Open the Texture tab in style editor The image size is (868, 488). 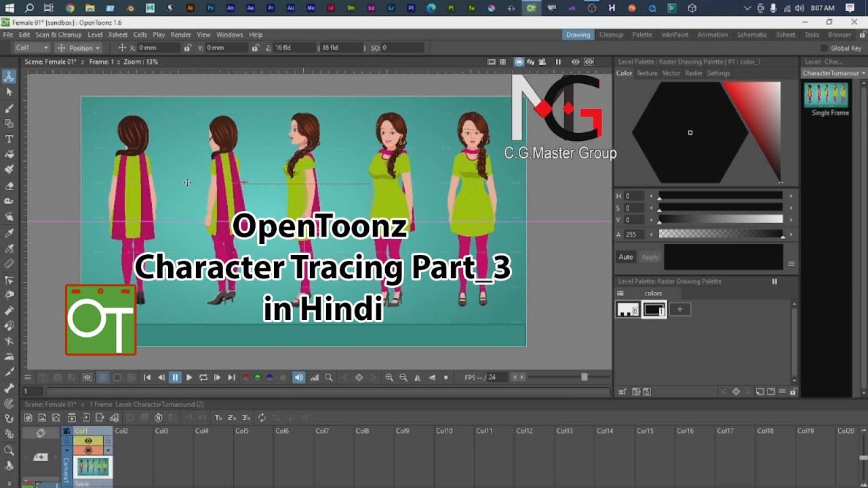(647, 73)
